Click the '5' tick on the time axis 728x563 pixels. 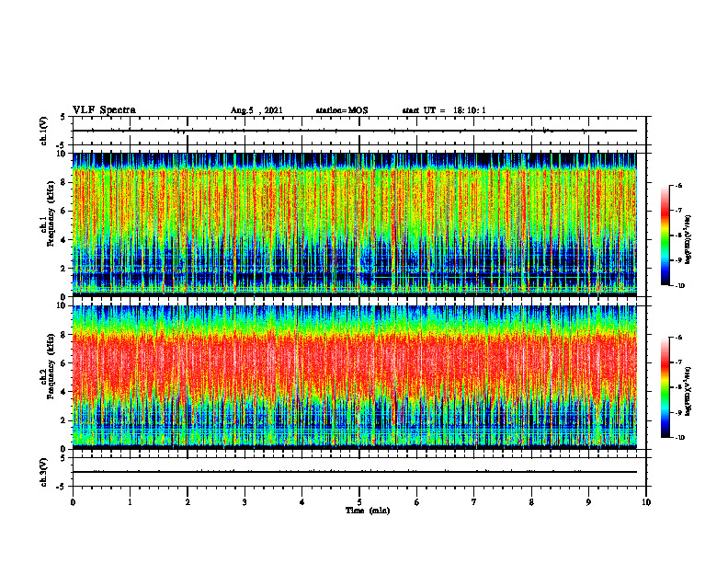pos(359,502)
